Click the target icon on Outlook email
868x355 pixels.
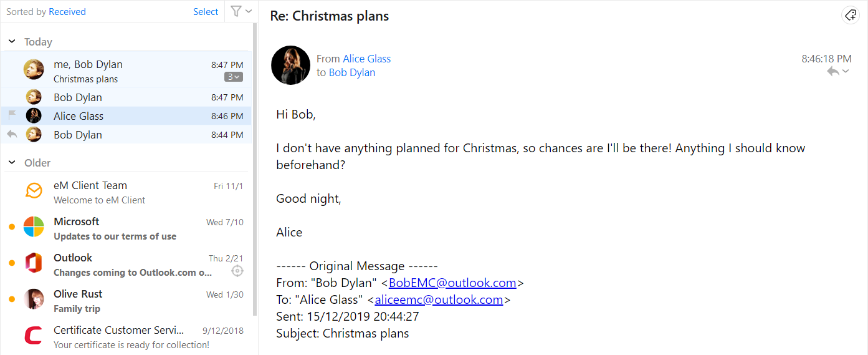pyautogui.click(x=237, y=271)
